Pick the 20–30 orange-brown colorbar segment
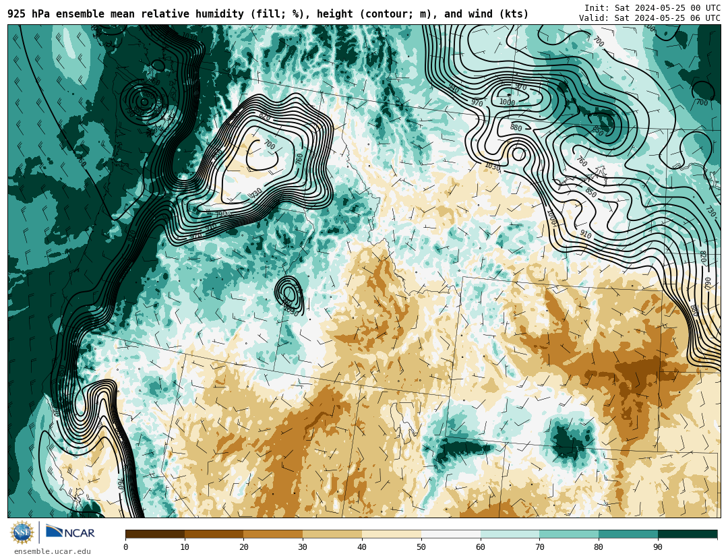 click(x=273, y=534)
